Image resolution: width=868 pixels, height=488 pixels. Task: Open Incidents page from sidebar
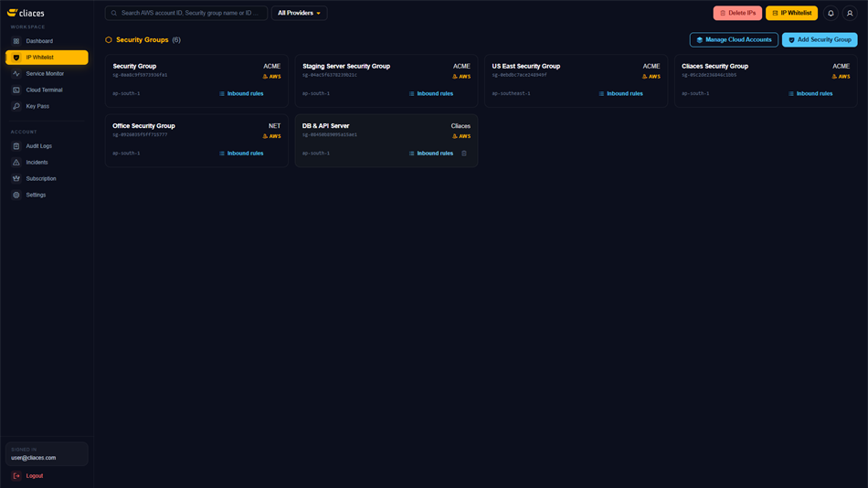(x=47, y=163)
